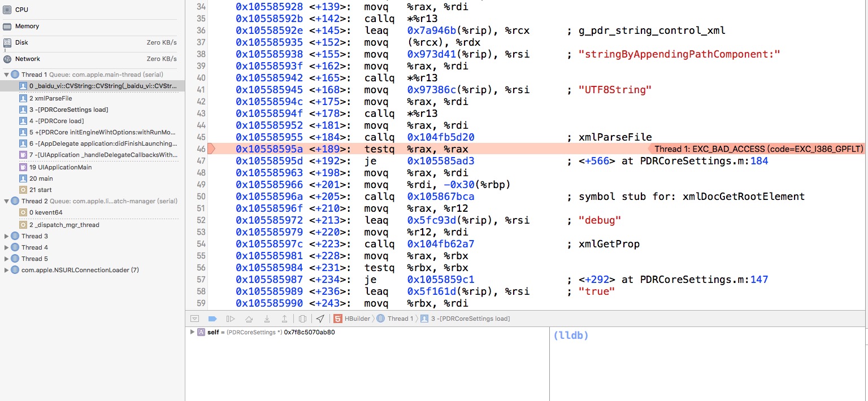Viewport: 868px width, 401px height.
Task: Select frame 6 AppDelegate didFinishLaunching
Action: [92, 143]
